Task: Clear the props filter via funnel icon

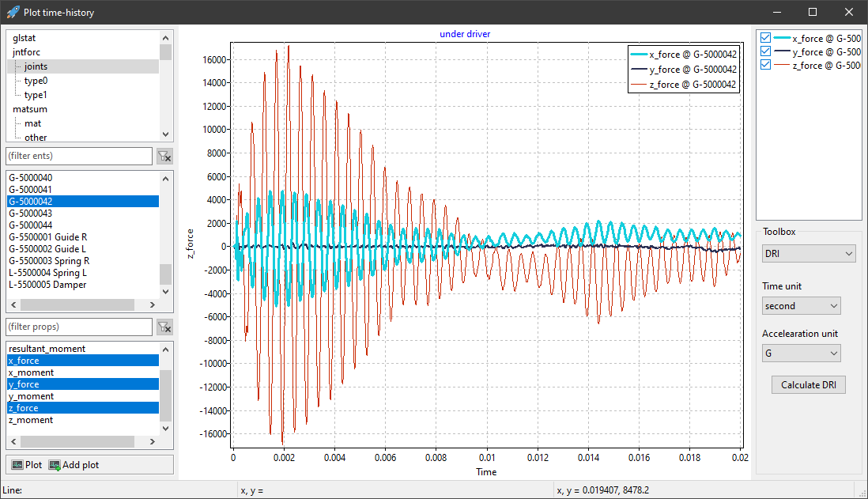Action: pos(164,327)
